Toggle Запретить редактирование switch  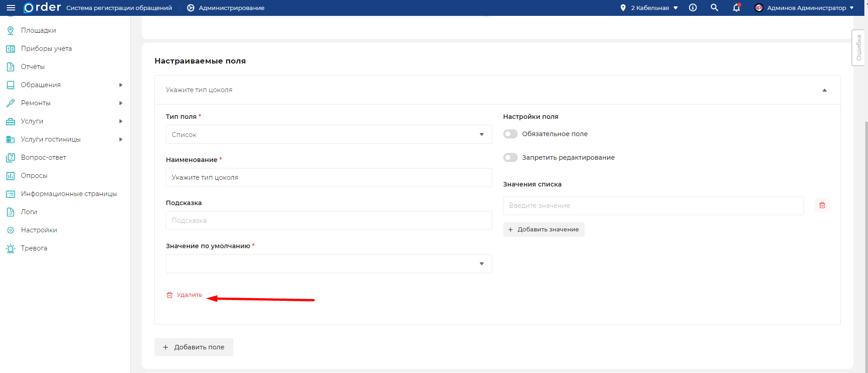[511, 157]
